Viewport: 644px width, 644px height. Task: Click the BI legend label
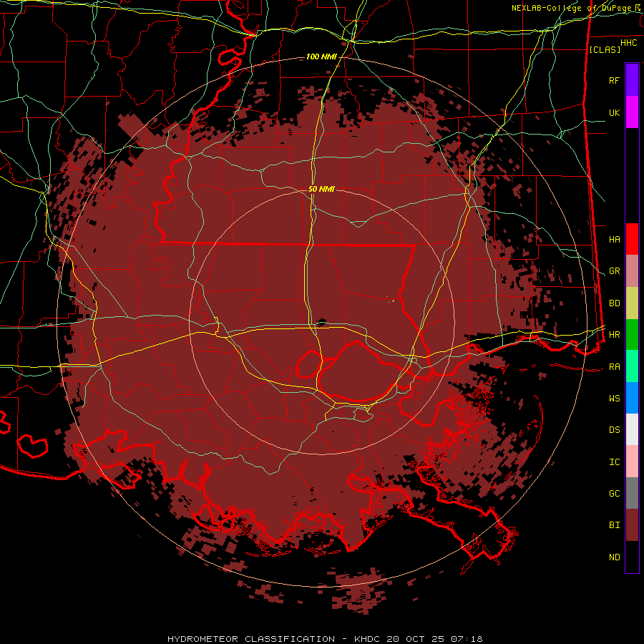click(614, 525)
